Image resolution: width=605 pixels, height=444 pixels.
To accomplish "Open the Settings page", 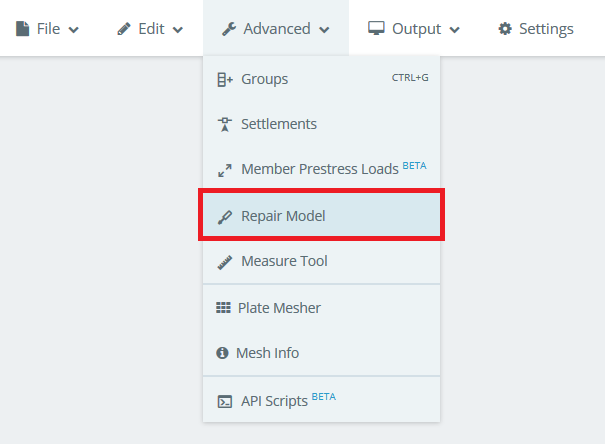I will (x=536, y=29).
